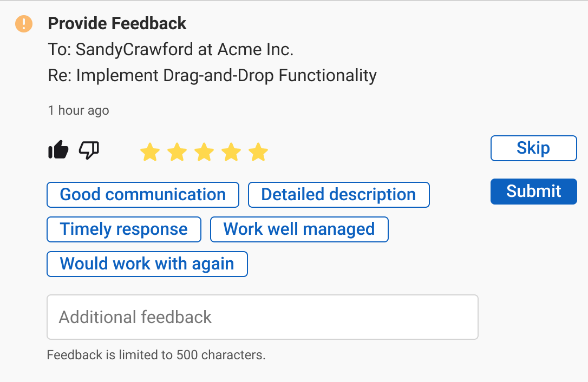Image resolution: width=588 pixels, height=382 pixels.
Task: Open the Implement Drag-and-Drop Functionality subject line
Action: click(212, 75)
